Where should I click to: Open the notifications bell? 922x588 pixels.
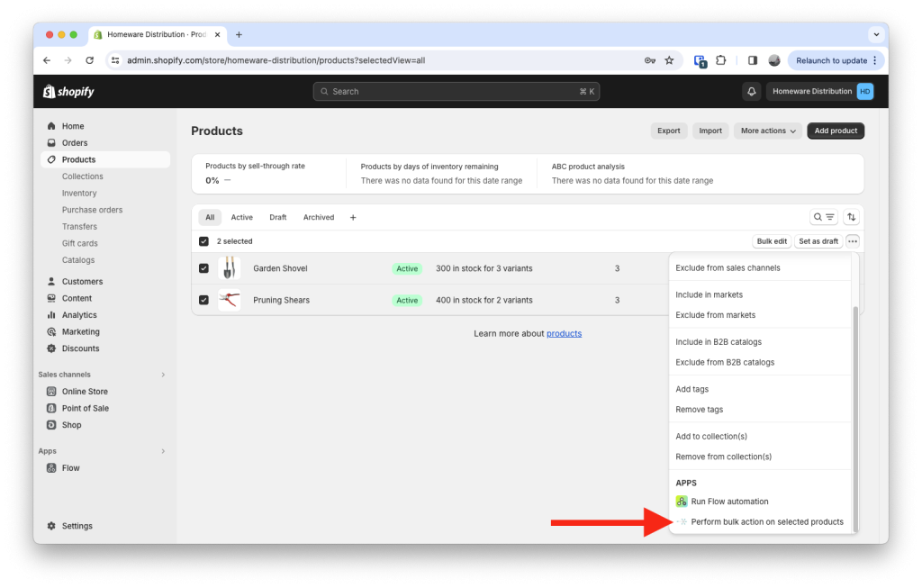[752, 92]
